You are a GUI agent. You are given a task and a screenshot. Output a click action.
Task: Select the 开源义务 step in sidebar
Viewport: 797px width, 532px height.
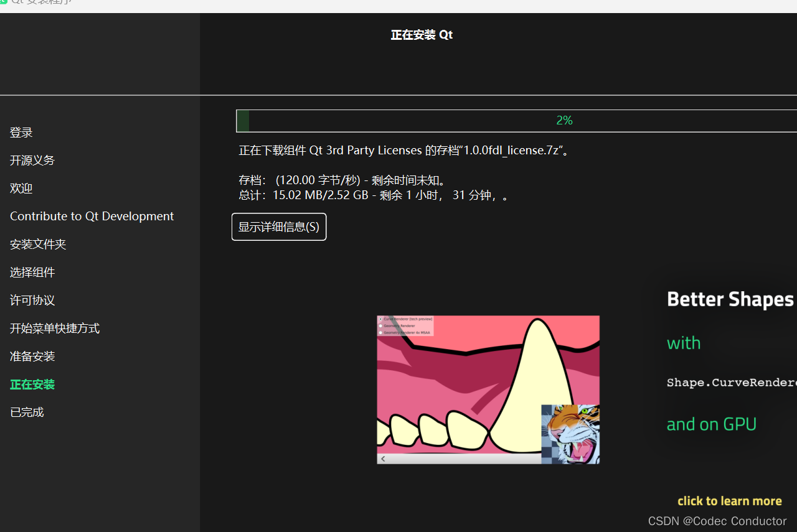click(32, 161)
